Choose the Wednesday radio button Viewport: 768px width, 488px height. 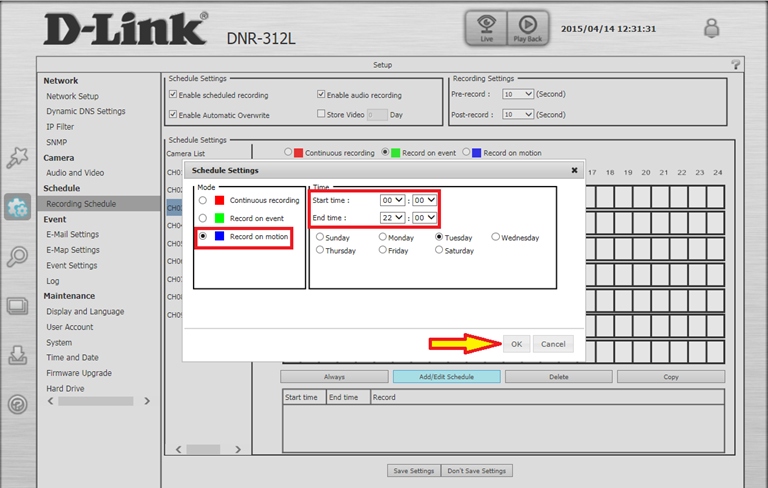(496, 238)
